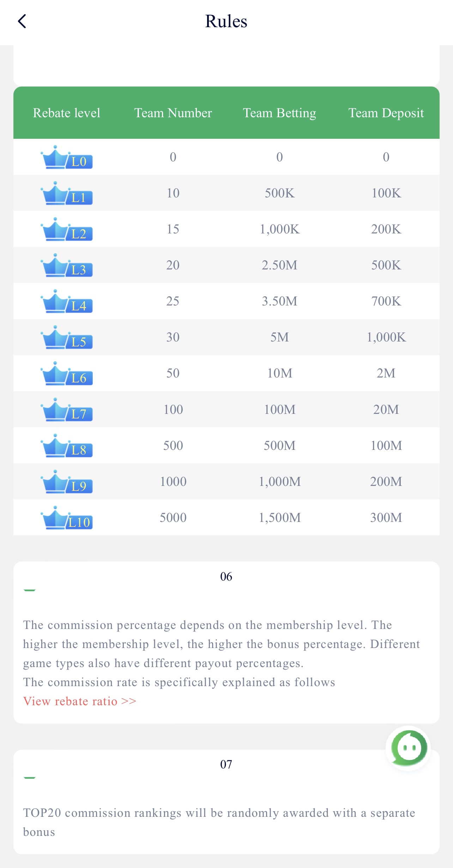Tap the L3 crown level badge
The image size is (453, 868).
67,265
